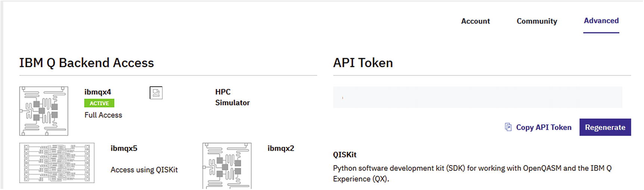
Task: Click the Full Access label under ibmqx4
Action: (103, 115)
